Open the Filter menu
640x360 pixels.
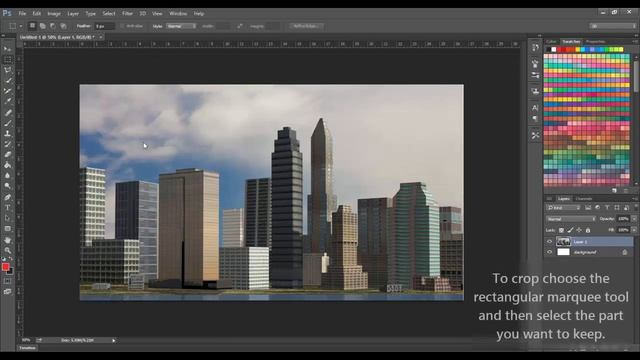[127, 13]
